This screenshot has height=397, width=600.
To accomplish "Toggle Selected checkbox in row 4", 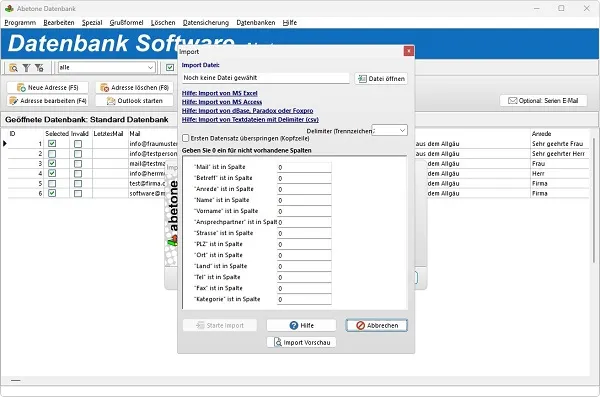I will [52, 173].
